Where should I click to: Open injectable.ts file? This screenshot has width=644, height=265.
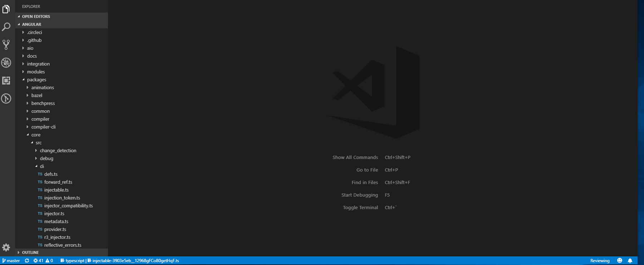click(62, 190)
